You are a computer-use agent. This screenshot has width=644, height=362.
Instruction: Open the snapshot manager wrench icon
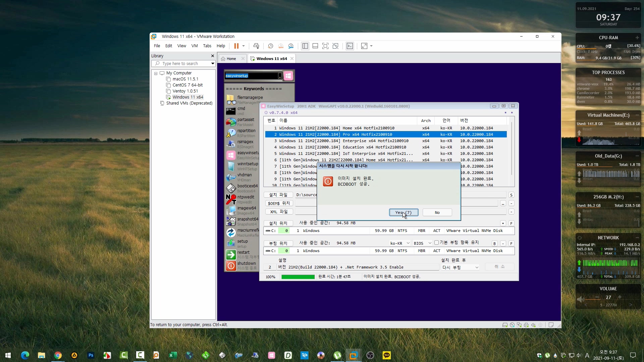coord(291,46)
